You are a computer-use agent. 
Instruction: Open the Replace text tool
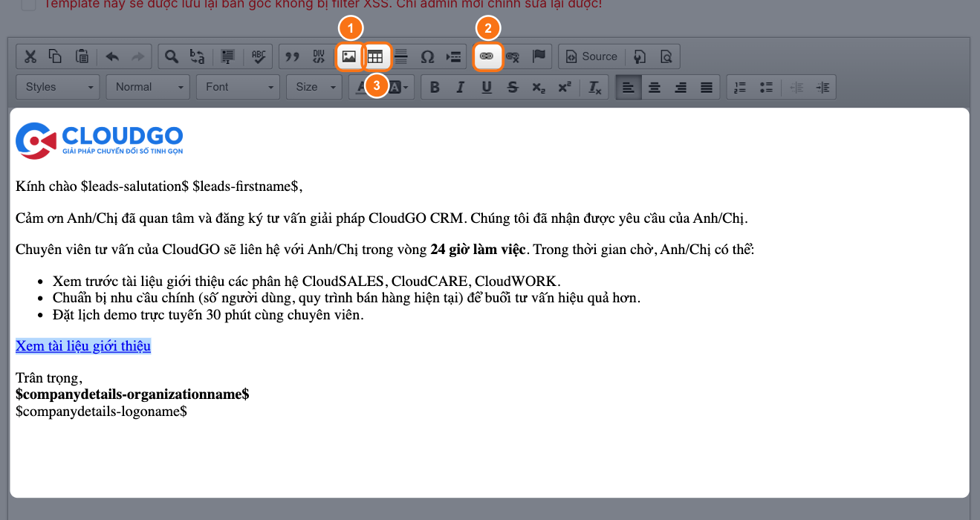(x=197, y=56)
